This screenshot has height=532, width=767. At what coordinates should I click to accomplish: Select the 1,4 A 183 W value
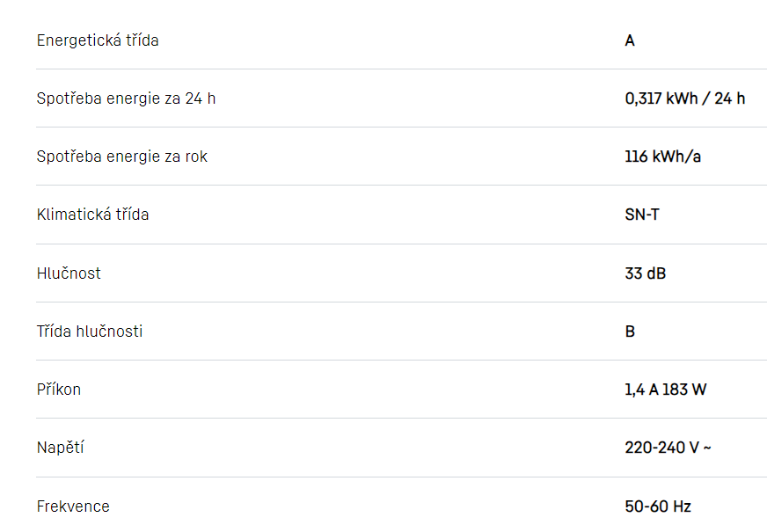click(x=666, y=390)
